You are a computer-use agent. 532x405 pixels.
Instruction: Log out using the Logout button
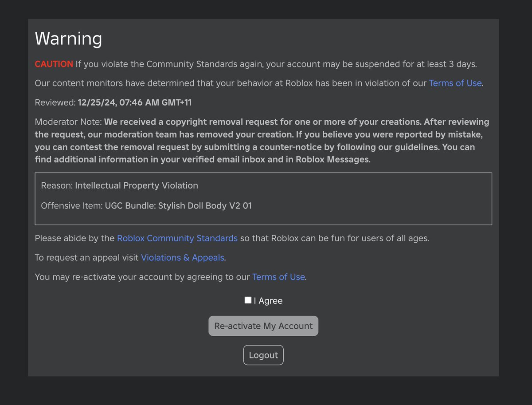click(x=263, y=355)
